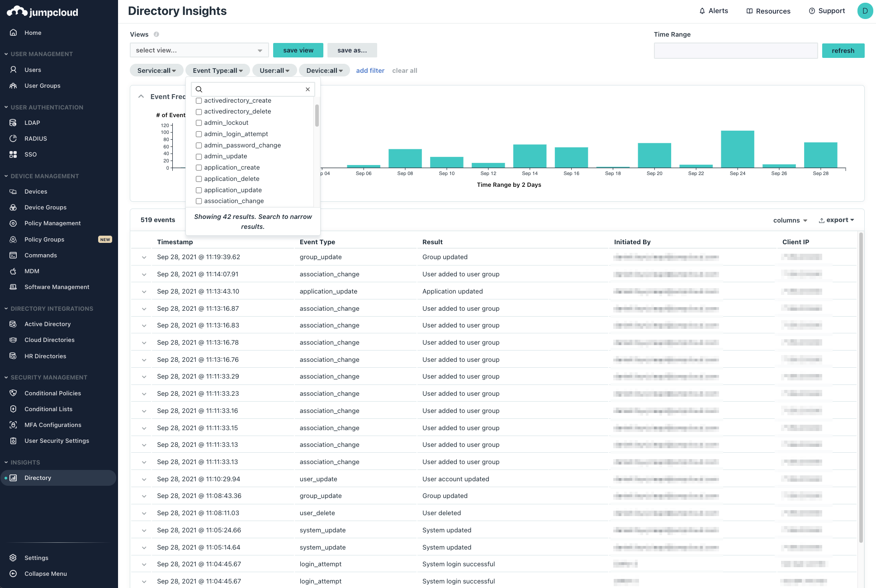Open MDM apple icon in sidebar
This screenshot has width=876, height=588.
click(13, 271)
